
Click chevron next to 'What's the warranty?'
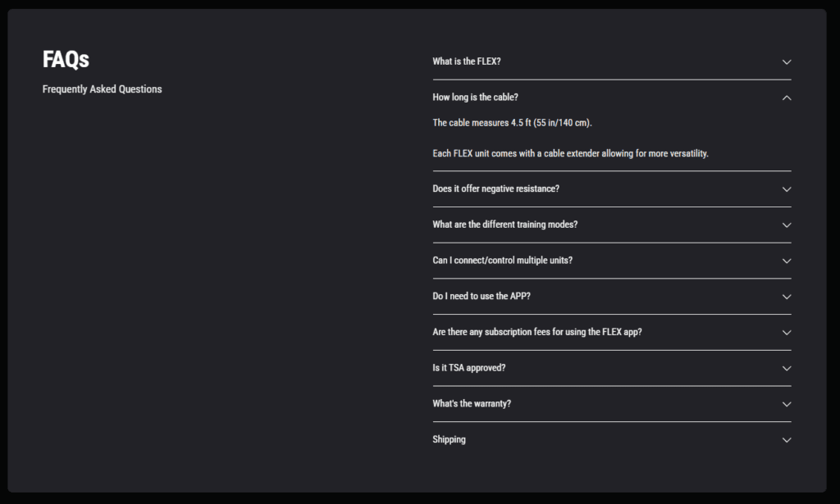(787, 405)
